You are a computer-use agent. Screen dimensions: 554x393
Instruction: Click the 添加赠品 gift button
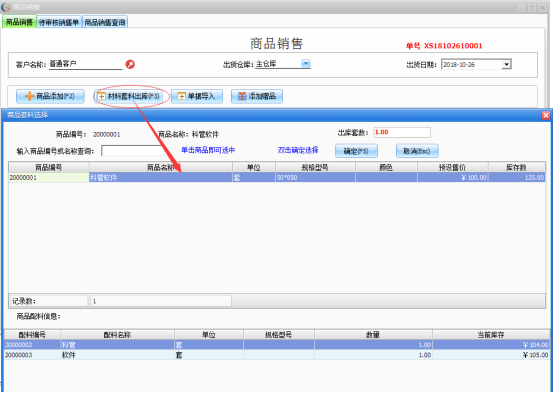pos(257,96)
